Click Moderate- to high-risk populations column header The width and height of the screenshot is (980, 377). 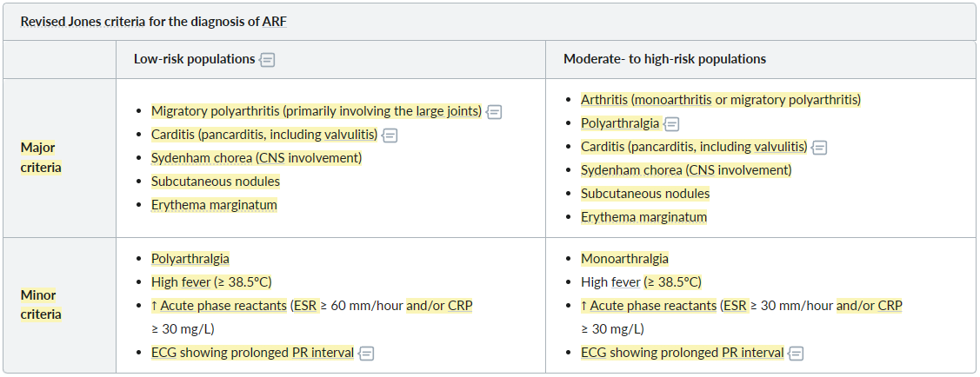[664, 59]
